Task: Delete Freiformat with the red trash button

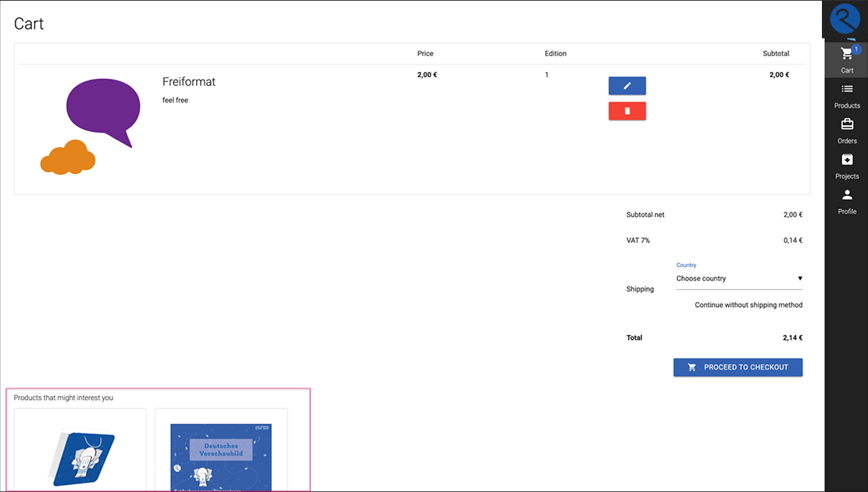Action: click(627, 111)
